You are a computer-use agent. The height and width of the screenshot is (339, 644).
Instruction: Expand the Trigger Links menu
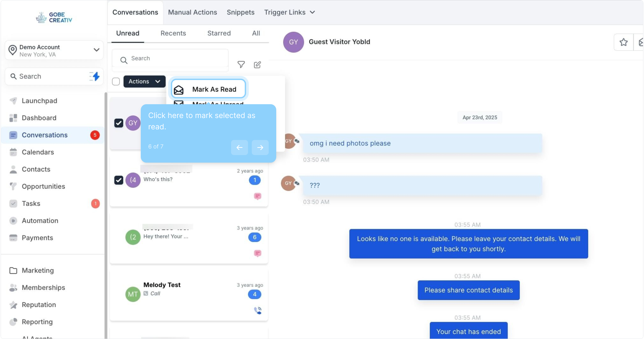[x=289, y=12]
